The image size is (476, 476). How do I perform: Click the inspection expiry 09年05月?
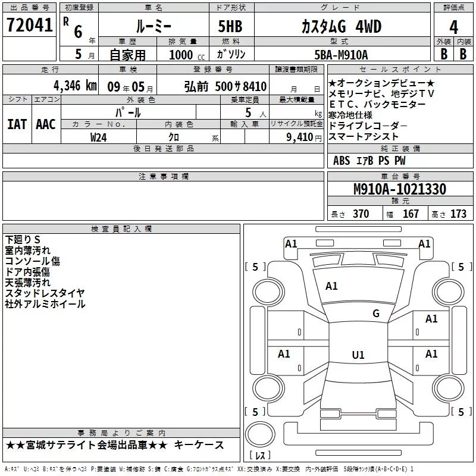tap(130, 87)
